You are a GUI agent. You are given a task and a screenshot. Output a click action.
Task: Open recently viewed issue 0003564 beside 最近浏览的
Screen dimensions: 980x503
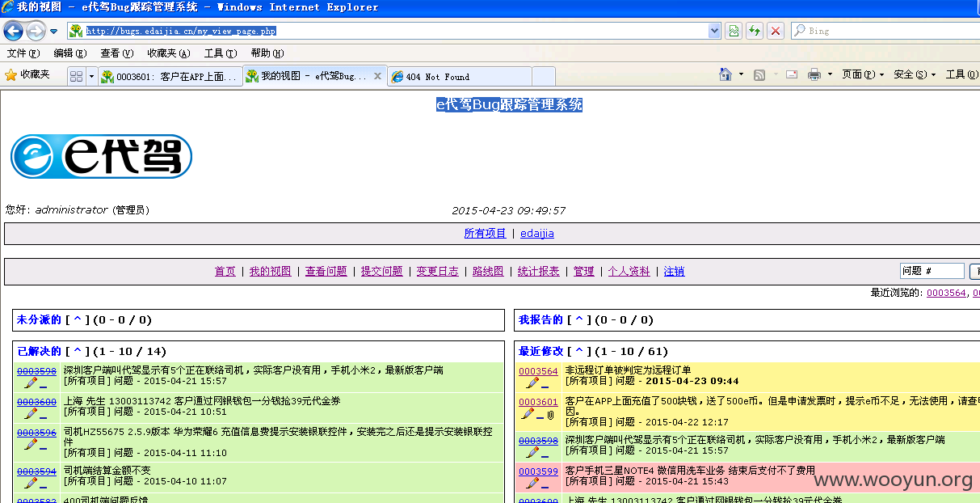pos(946,293)
